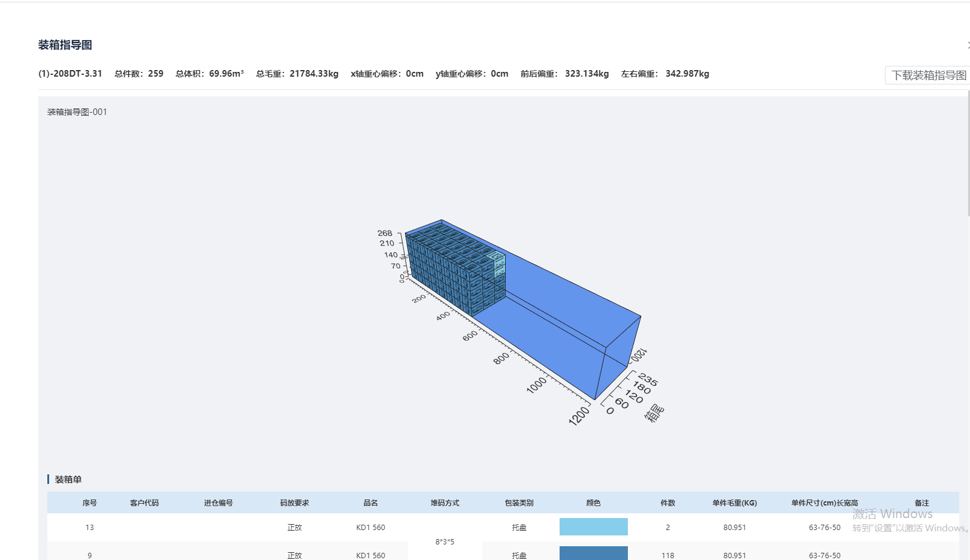Click the 进仓编号 column header
970x560 pixels.
218,503
